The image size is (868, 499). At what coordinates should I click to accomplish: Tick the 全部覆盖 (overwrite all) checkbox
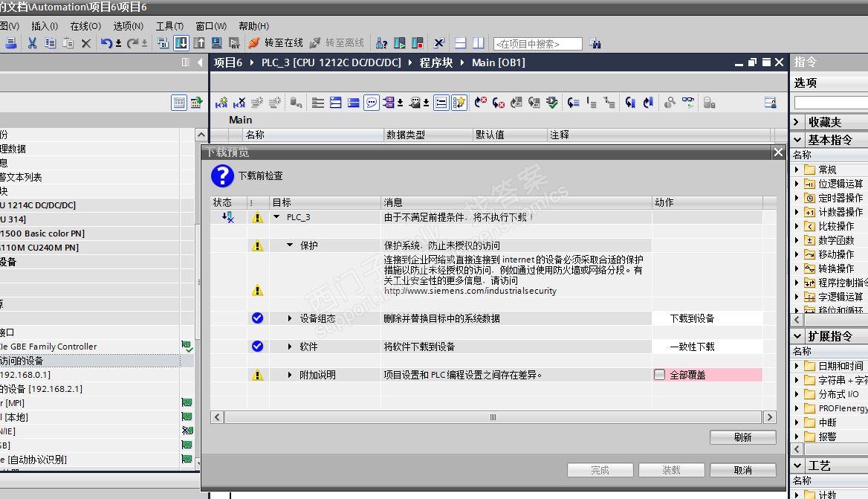click(x=659, y=375)
